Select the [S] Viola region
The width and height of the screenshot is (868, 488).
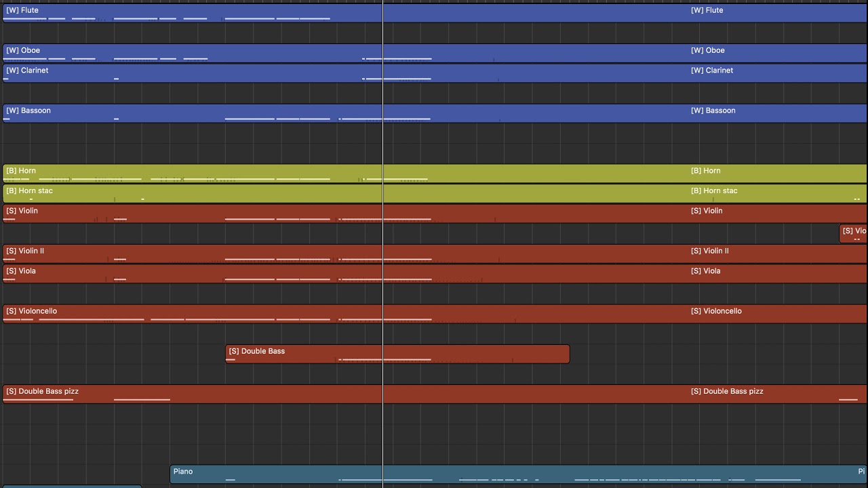coord(435,274)
